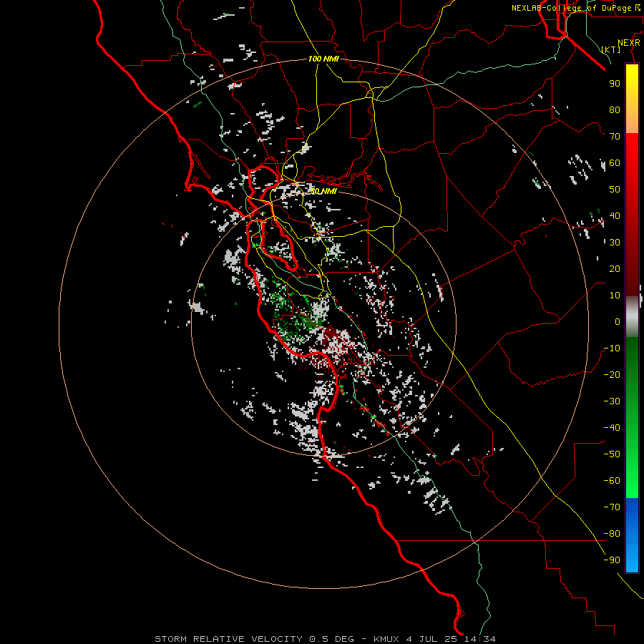Click the negative 10 scale label
The width and height of the screenshot is (644, 644).
(x=612, y=348)
